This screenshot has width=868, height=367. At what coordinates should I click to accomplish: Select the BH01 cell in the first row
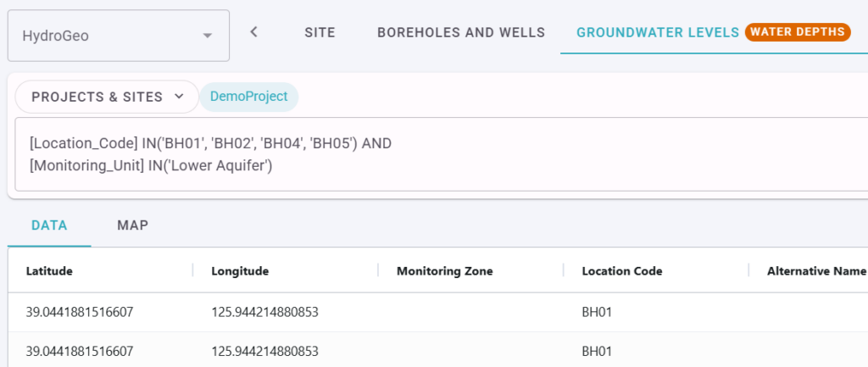(x=598, y=312)
